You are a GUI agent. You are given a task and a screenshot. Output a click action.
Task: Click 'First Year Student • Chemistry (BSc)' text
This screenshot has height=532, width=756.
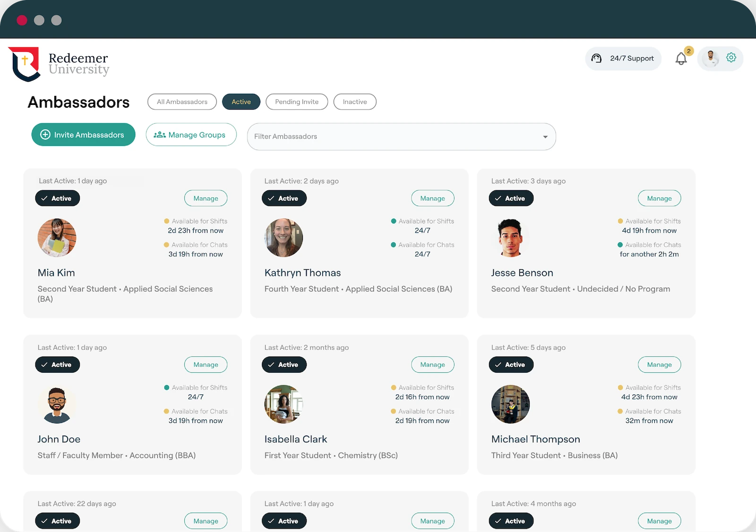pyautogui.click(x=331, y=455)
